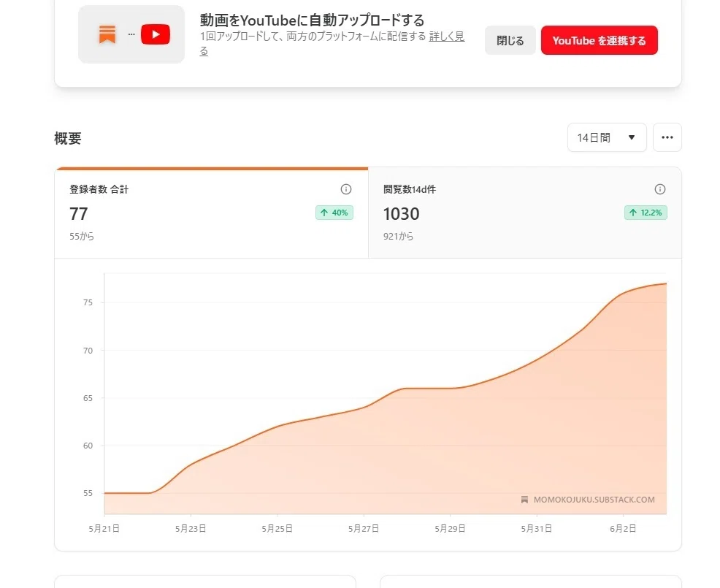Image resolution: width=720 pixels, height=588 pixels.
Task: Click the 概要 section heading
Action: tap(68, 138)
